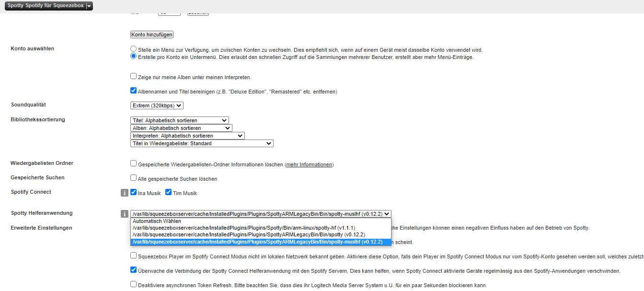The height and width of the screenshot is (291, 644).
Task: Open the Interpreten: Alphabetisch sortieren dropdown
Action: (x=187, y=136)
